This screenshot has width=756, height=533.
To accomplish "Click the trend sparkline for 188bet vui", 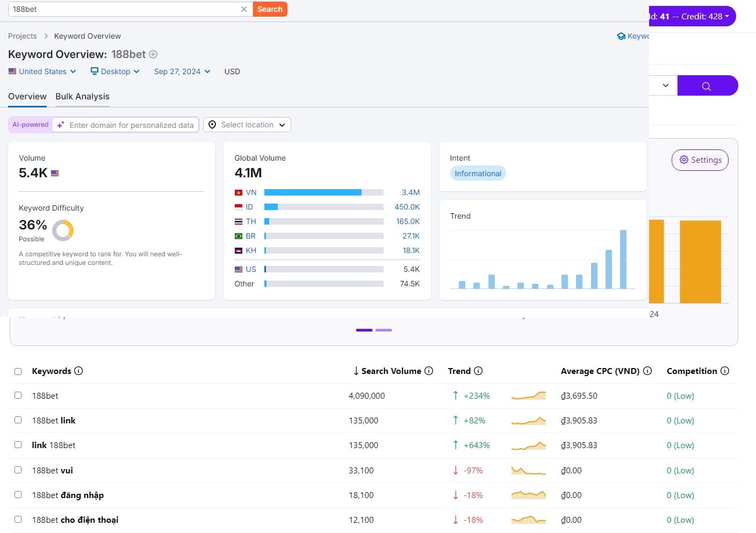I will (529, 471).
